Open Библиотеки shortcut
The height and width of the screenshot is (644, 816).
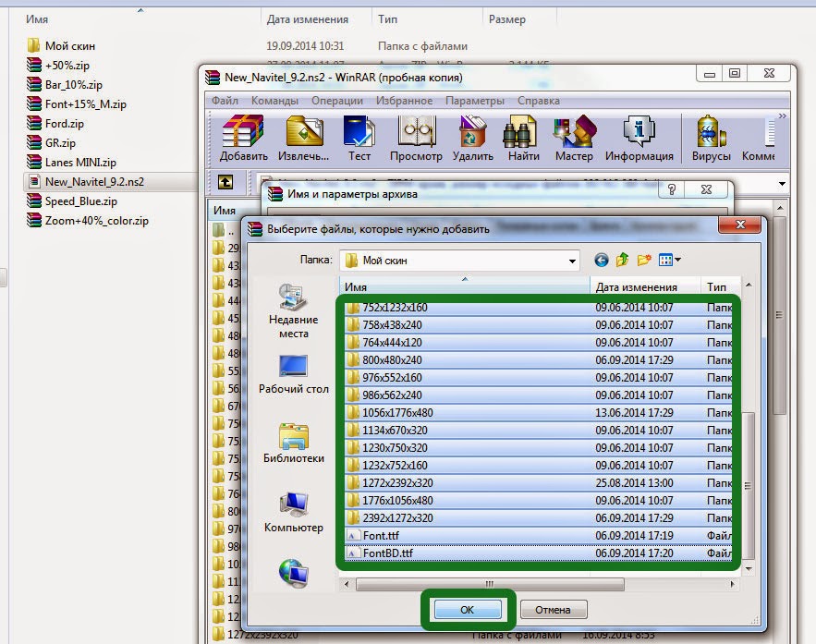(294, 444)
